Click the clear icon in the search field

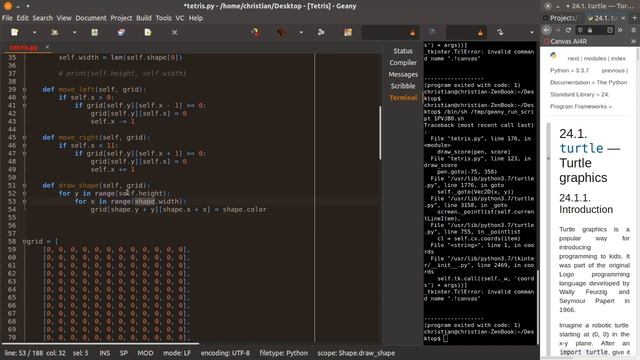pos(413,32)
